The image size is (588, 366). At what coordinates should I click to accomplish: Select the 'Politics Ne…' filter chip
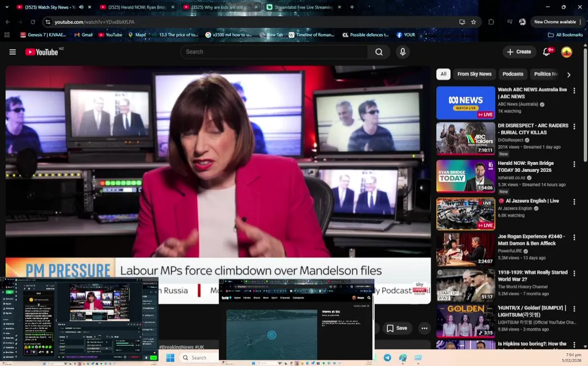pos(546,74)
